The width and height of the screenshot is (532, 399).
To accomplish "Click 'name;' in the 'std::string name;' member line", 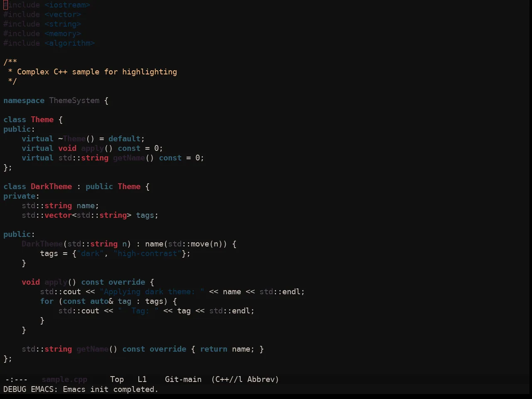I will pos(88,206).
